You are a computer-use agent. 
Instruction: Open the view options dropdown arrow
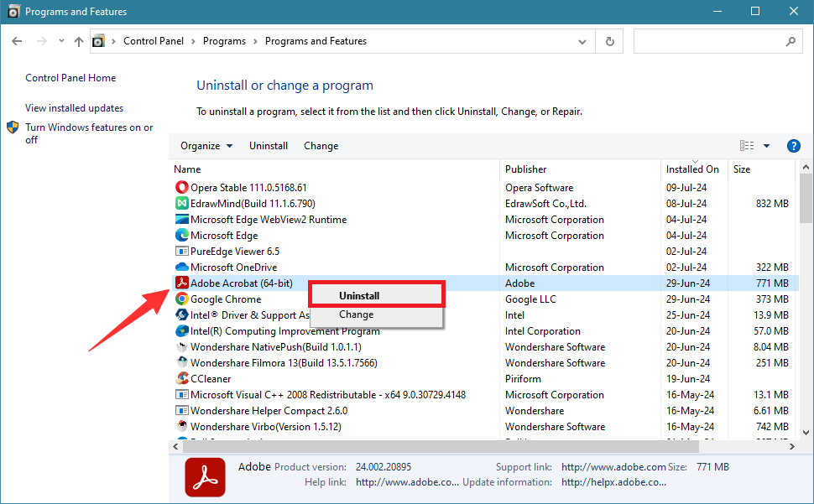pos(766,145)
